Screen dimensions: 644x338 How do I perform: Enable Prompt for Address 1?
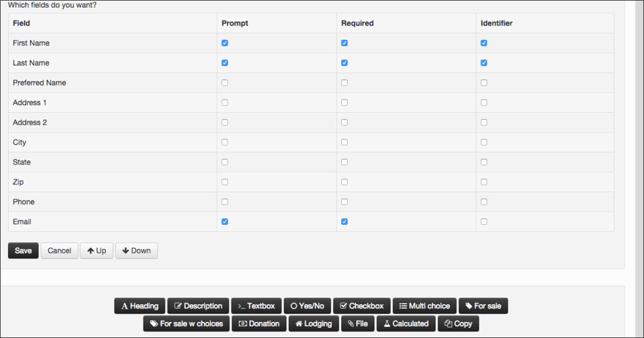[224, 102]
